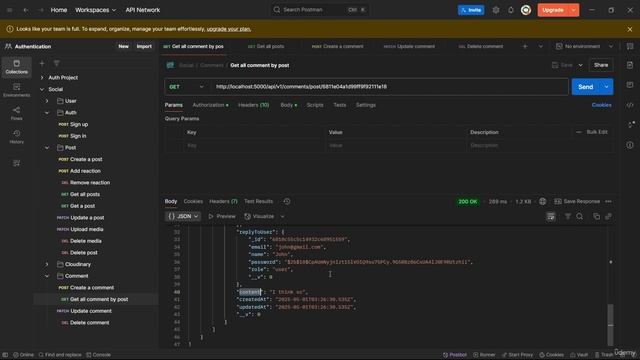Collapse the Post folder
This screenshot has width=640, height=360.
47,147
